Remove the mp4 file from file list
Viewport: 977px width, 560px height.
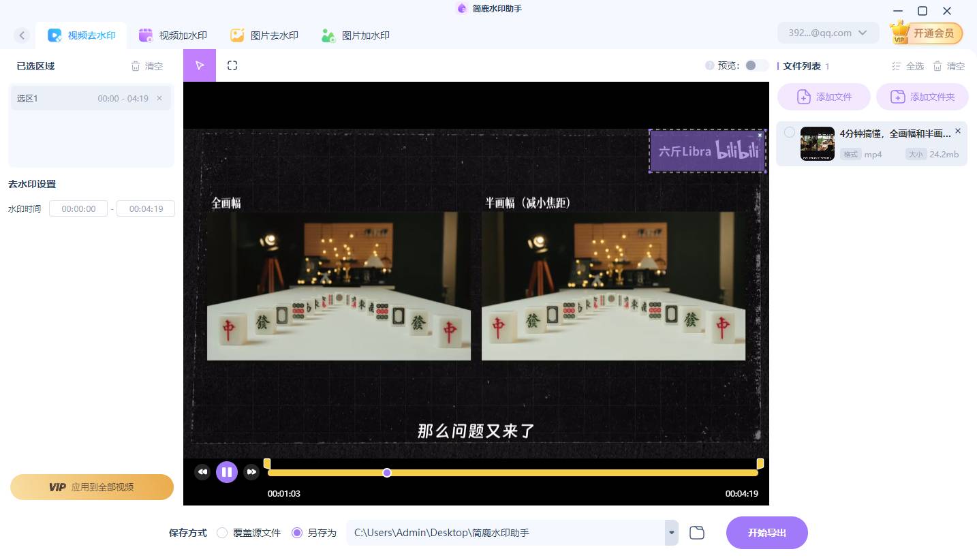[958, 131]
